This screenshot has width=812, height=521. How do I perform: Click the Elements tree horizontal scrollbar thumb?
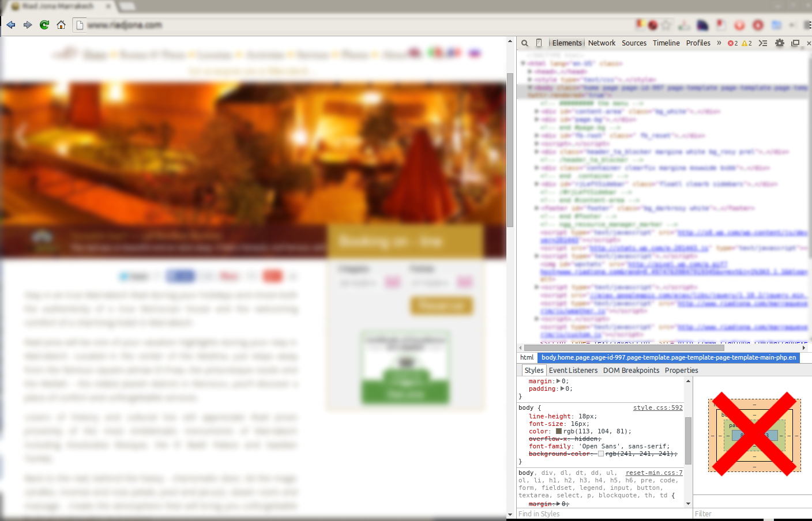tap(623, 348)
